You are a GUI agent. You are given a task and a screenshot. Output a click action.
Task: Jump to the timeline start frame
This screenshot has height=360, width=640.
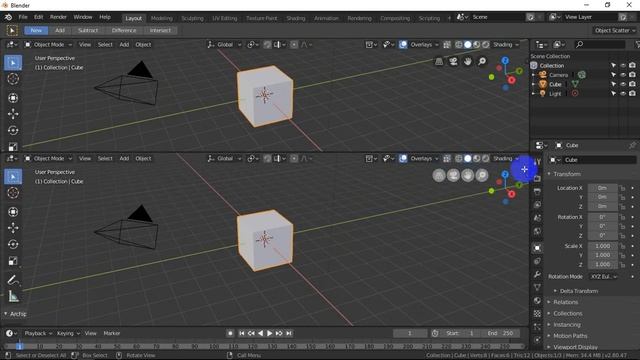pos(242,333)
